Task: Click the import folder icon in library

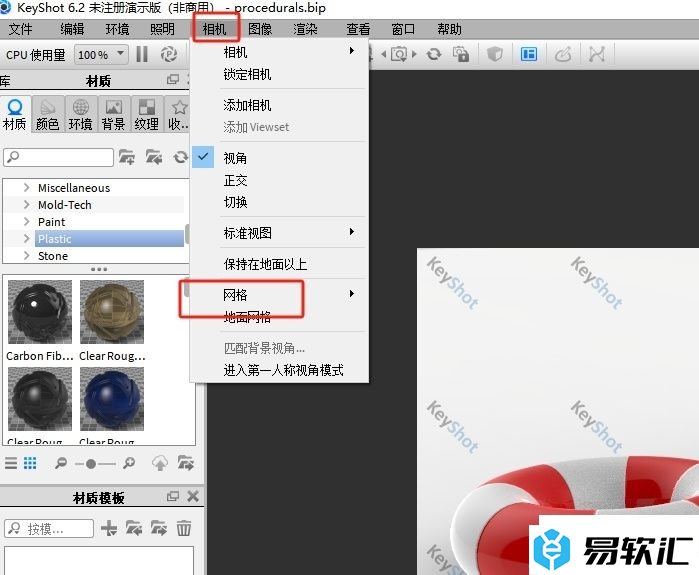Action: click(x=154, y=157)
